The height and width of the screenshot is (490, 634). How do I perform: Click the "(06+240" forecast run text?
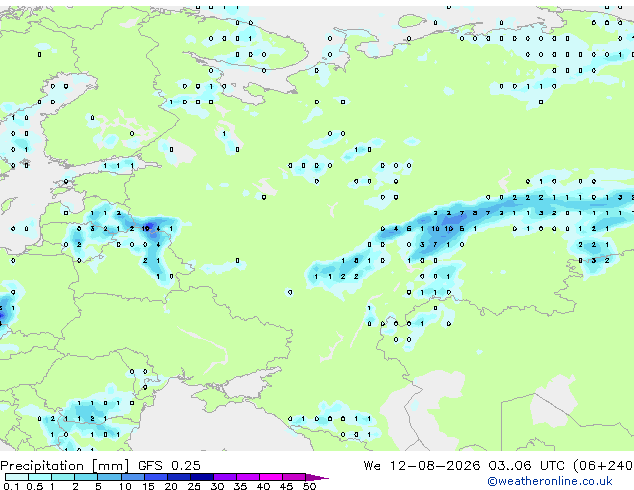[x=603, y=466]
